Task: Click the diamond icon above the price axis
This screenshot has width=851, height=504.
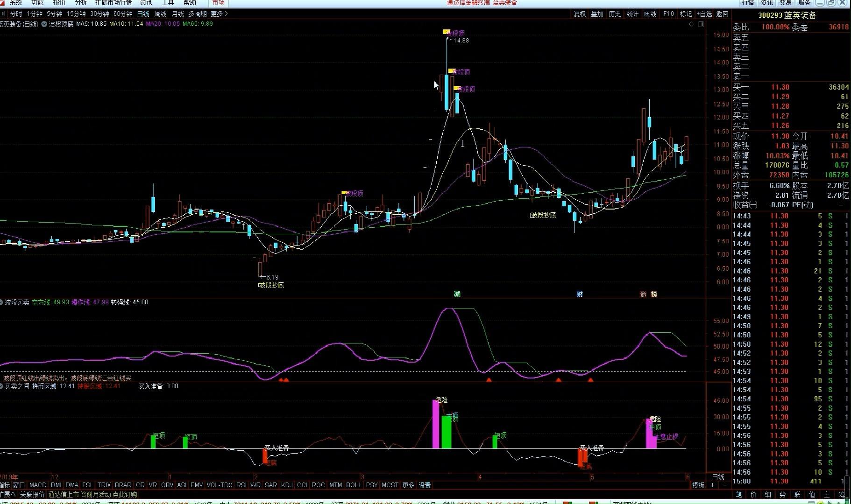Action: pyautogui.click(x=692, y=24)
